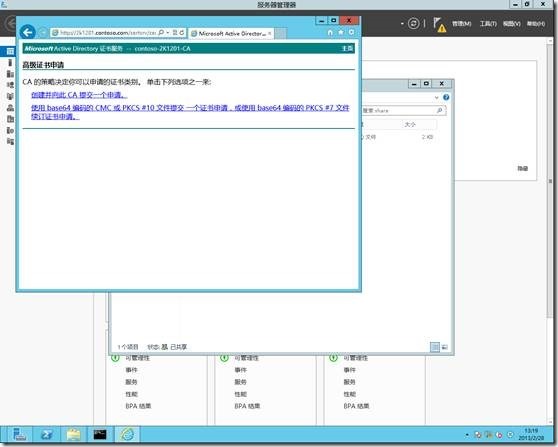Focus the IE address bar URL
This screenshot has height=447, width=558.
(x=108, y=33)
